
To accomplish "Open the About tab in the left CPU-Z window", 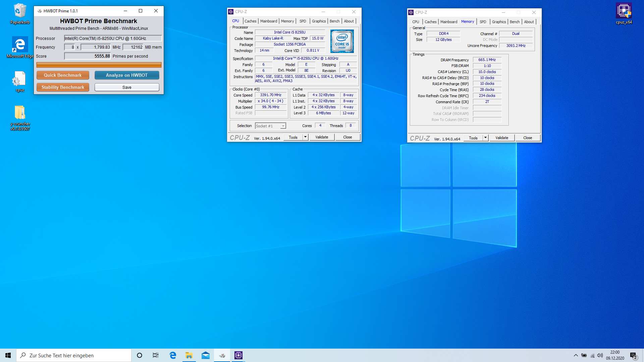I will point(349,21).
